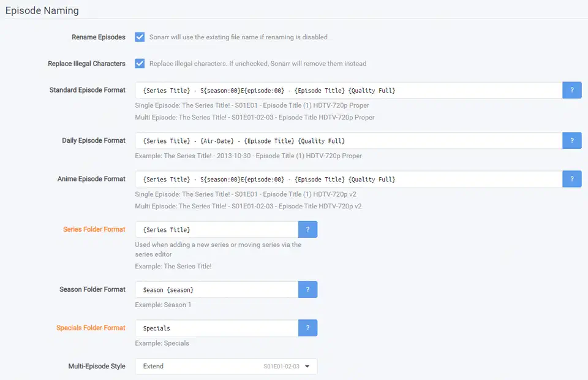Viewport: 588px width, 380px height.
Task: Click into Series Folder Format field
Action: [x=217, y=230]
